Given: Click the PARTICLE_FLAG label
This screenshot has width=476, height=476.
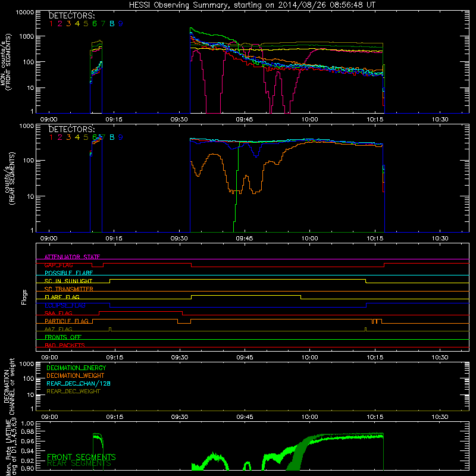Looking at the screenshot, I should click(x=67, y=321).
